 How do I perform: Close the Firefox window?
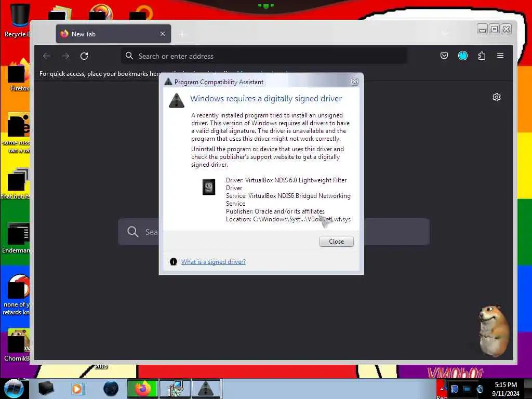pyautogui.click(x=506, y=29)
